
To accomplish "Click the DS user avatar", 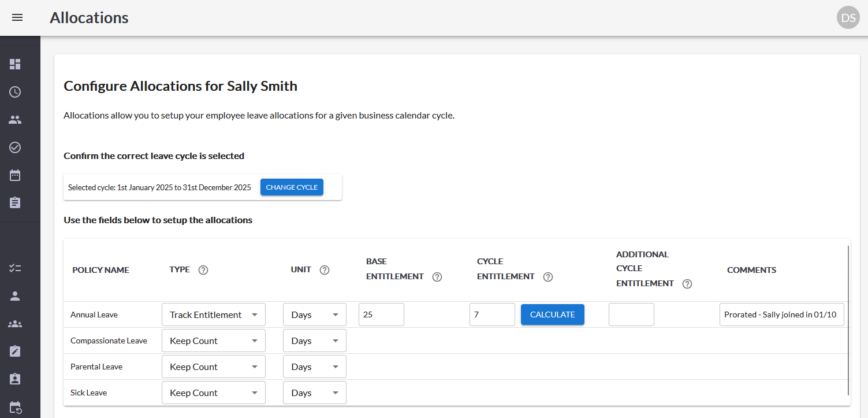I will click(x=848, y=17).
